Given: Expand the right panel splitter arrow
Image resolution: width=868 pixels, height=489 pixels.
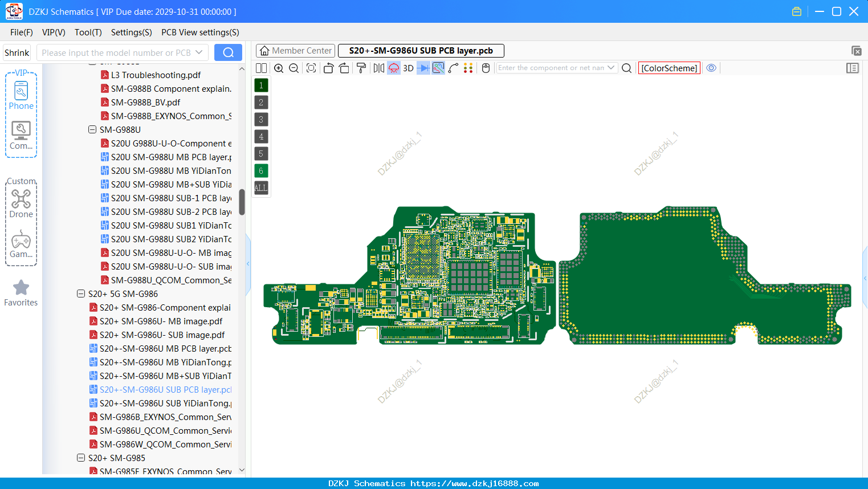Looking at the screenshot, I should pyautogui.click(x=865, y=278).
